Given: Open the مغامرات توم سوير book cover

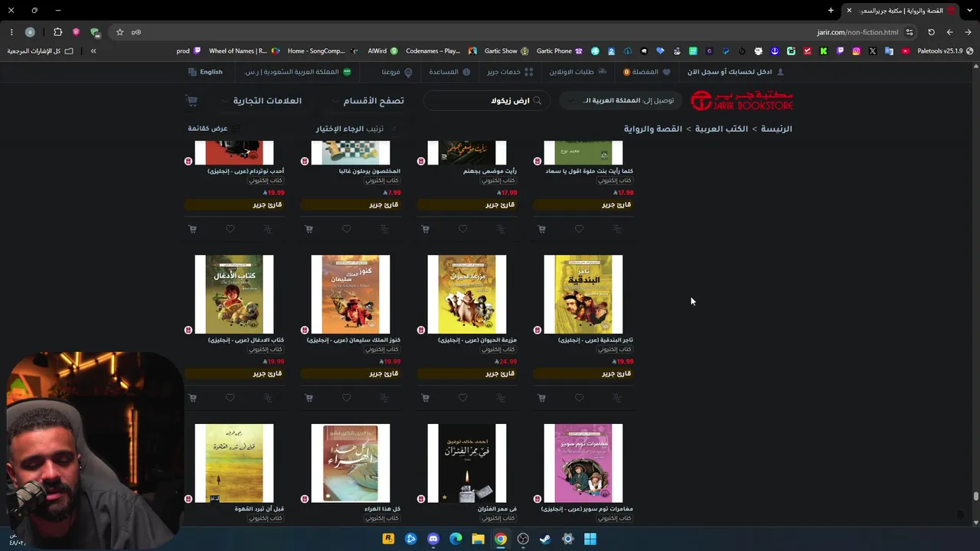Looking at the screenshot, I should point(583,463).
